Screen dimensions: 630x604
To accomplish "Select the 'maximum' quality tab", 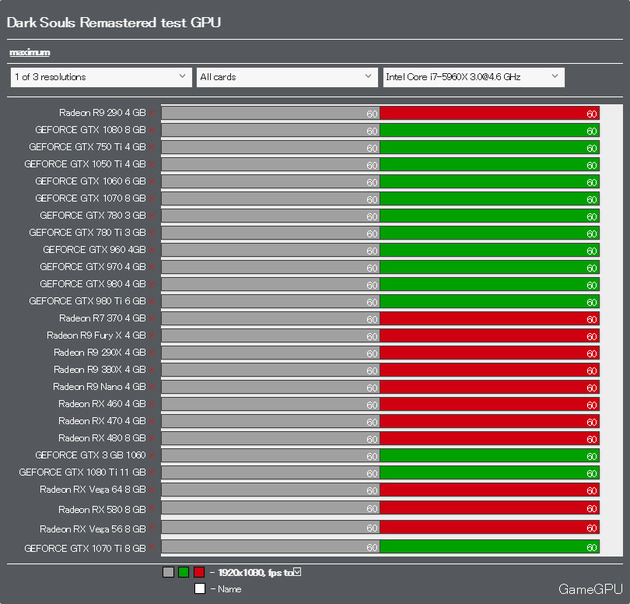I will 30,53.
